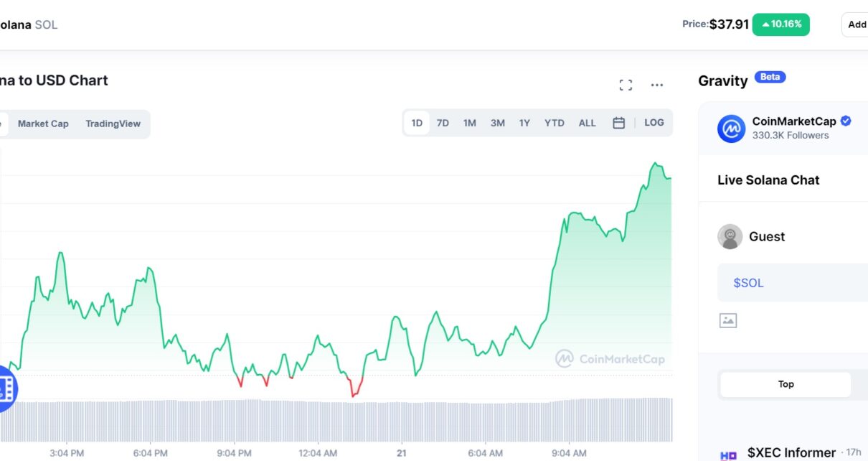The width and height of the screenshot is (868, 461).
Task: Click the blue floating ticket button
Action: point(6,388)
